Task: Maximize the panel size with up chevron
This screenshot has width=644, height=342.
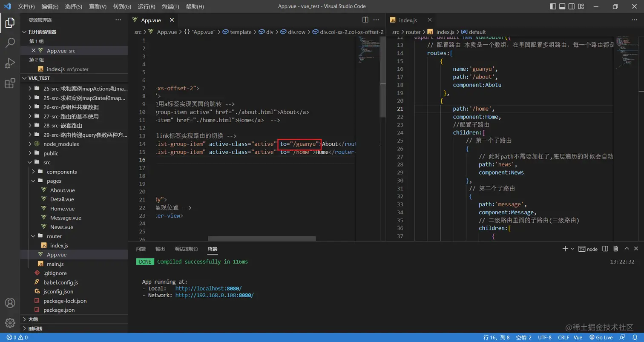Action: (627, 249)
